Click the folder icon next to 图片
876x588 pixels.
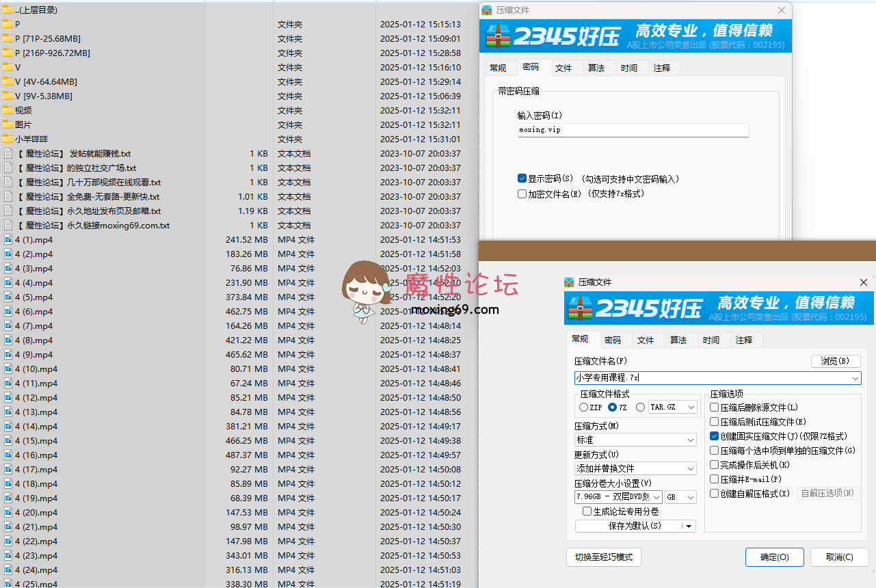(8, 124)
